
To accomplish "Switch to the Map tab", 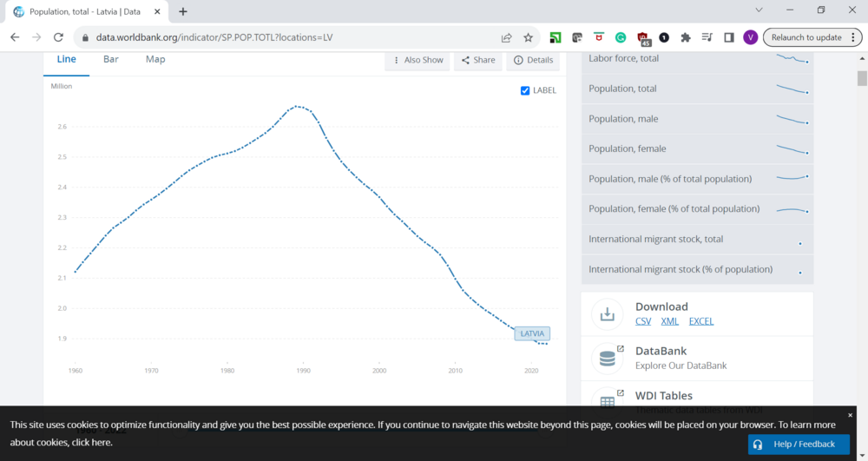I will [155, 59].
